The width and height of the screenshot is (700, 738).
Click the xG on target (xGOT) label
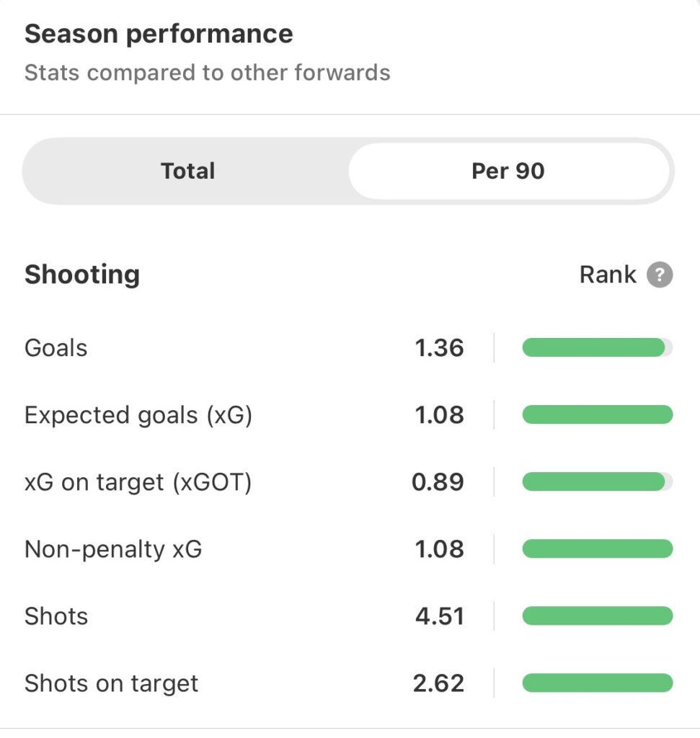coord(138,482)
